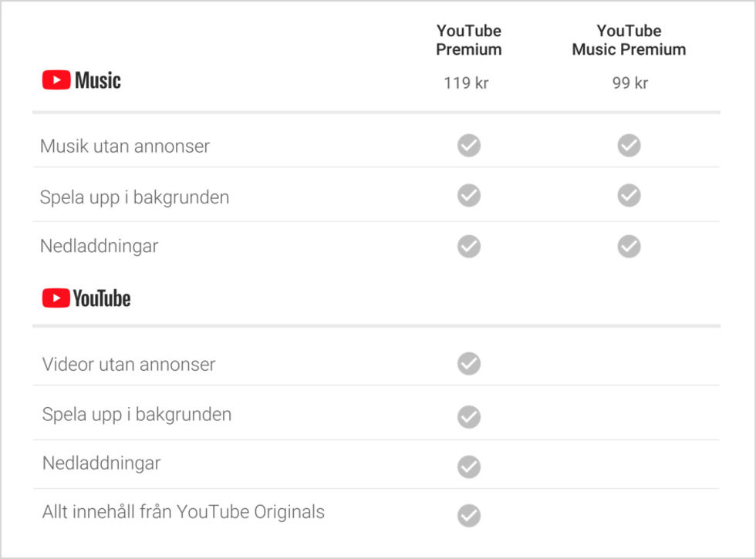Click Music Premium checkmark for Spela upp i bakgrunden
Image resolution: width=756 pixels, height=559 pixels.
point(629,196)
